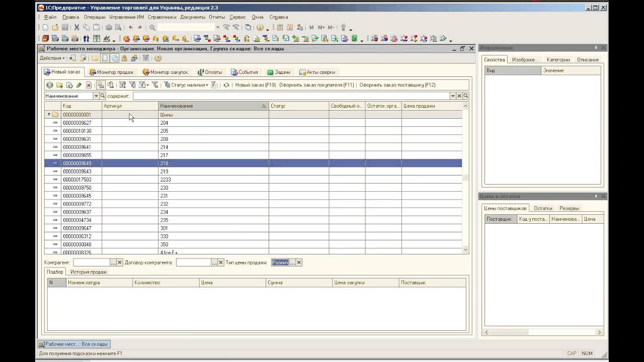This screenshot has height=362, width=644.
Task: Toggle hierarchical view icon in list toolbar
Action: 101,85
